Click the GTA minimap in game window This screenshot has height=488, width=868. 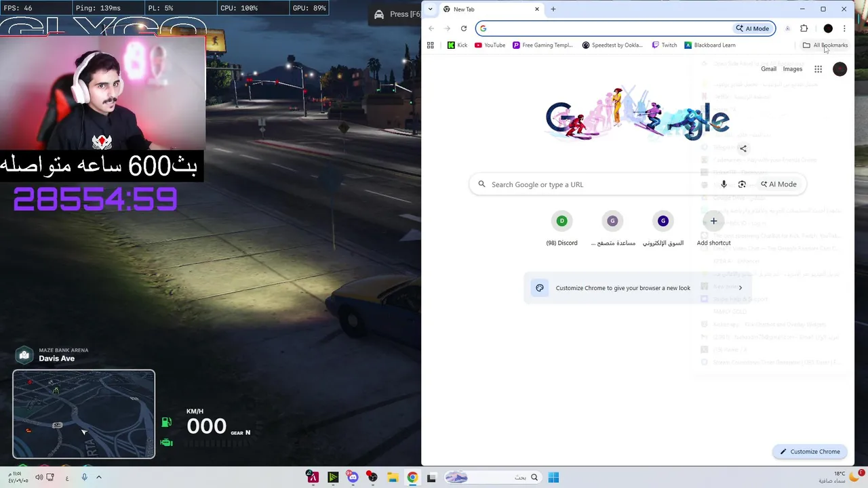point(84,414)
